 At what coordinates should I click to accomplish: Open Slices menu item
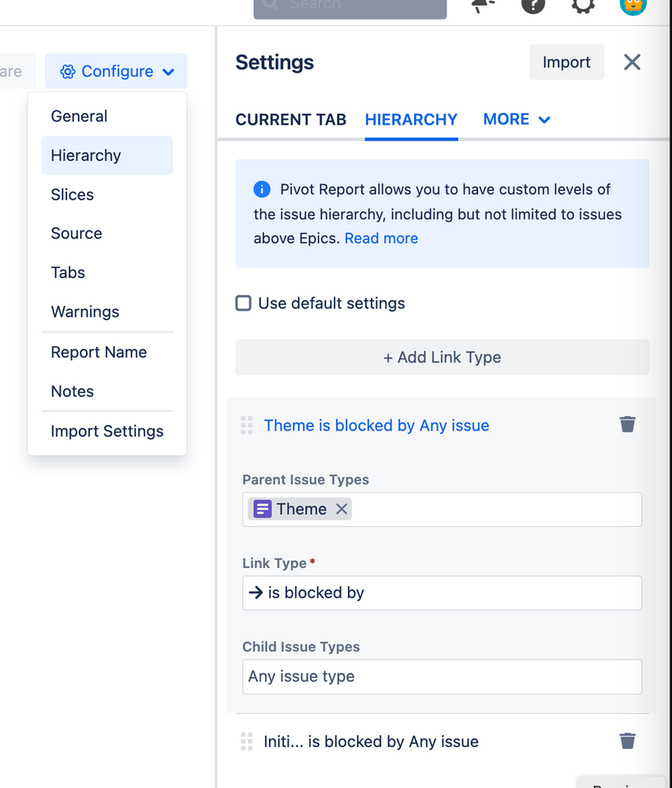(107, 195)
